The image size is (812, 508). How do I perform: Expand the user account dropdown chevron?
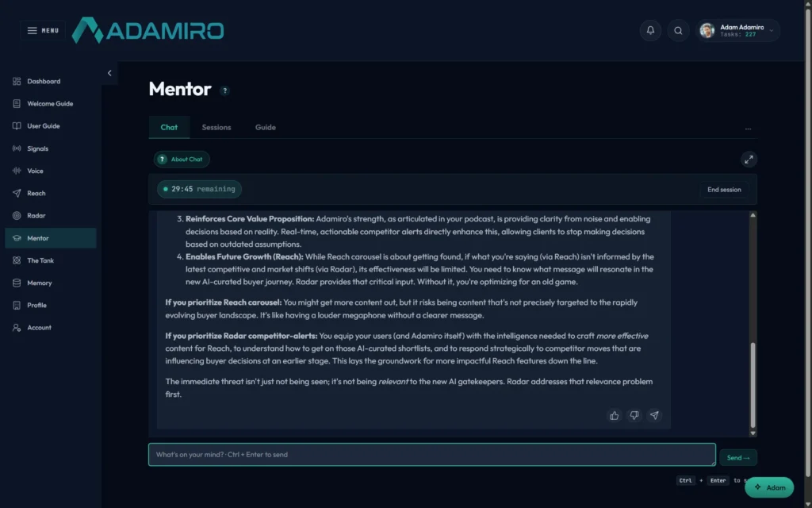(771, 31)
